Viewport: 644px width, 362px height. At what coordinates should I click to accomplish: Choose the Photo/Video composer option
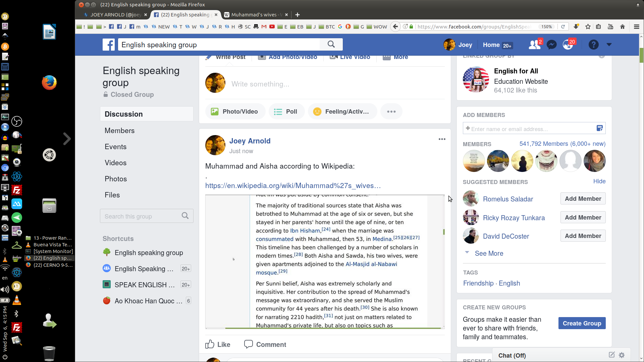235,112
